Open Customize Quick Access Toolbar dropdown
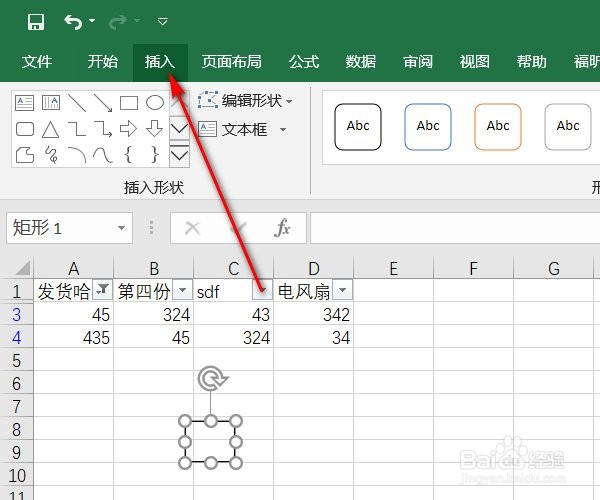The image size is (600, 500). point(163,21)
